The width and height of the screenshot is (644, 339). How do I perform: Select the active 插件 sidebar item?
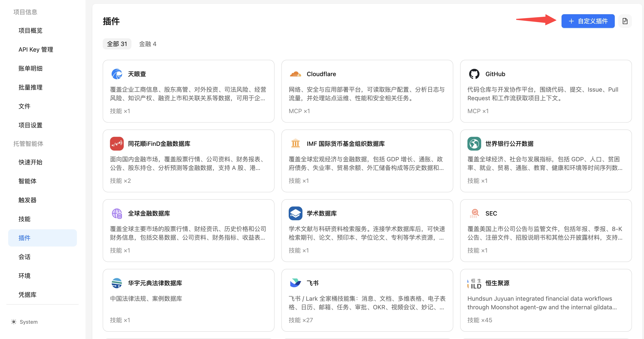(x=43, y=238)
